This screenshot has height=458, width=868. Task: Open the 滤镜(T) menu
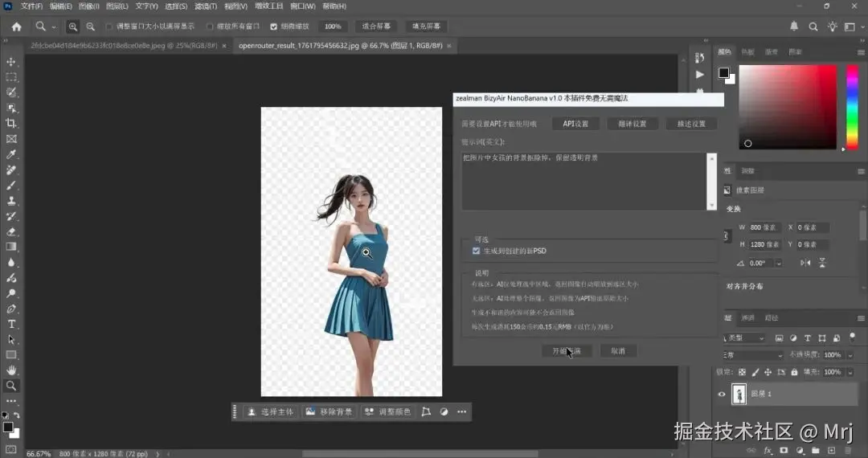207,6
